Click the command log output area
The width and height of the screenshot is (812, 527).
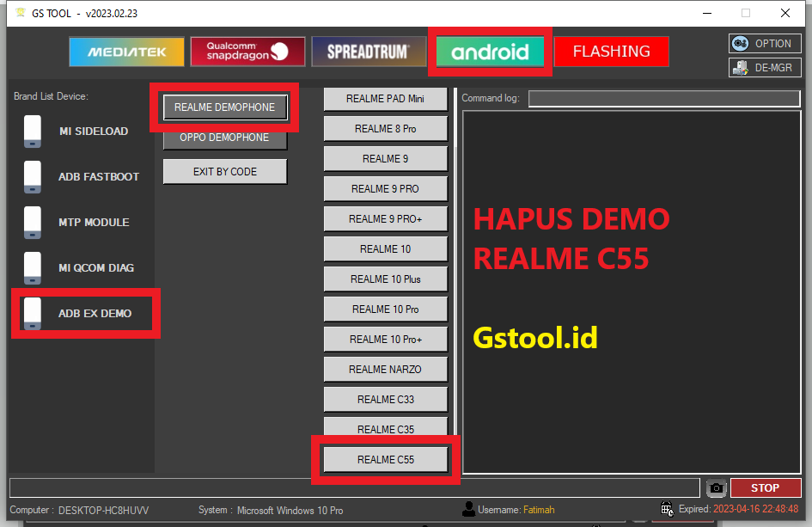coord(632,291)
